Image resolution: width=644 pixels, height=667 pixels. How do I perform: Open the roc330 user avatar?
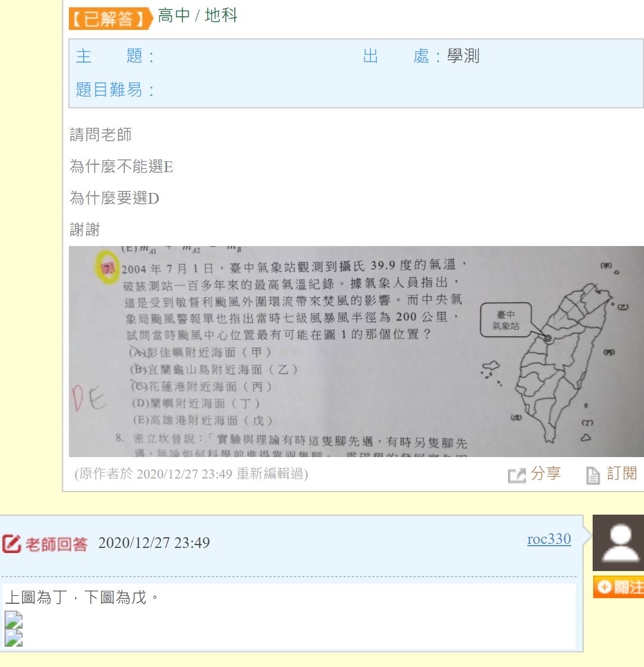(618, 542)
